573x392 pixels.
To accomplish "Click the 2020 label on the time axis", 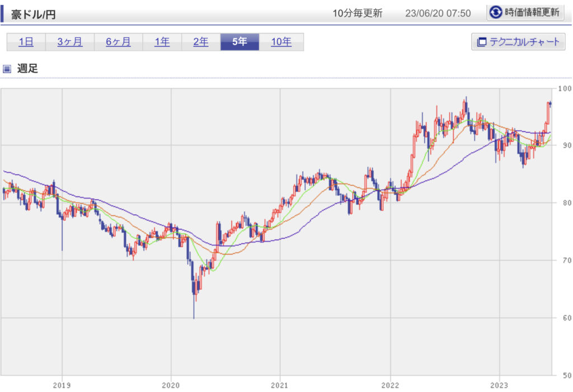I will coord(171,385).
